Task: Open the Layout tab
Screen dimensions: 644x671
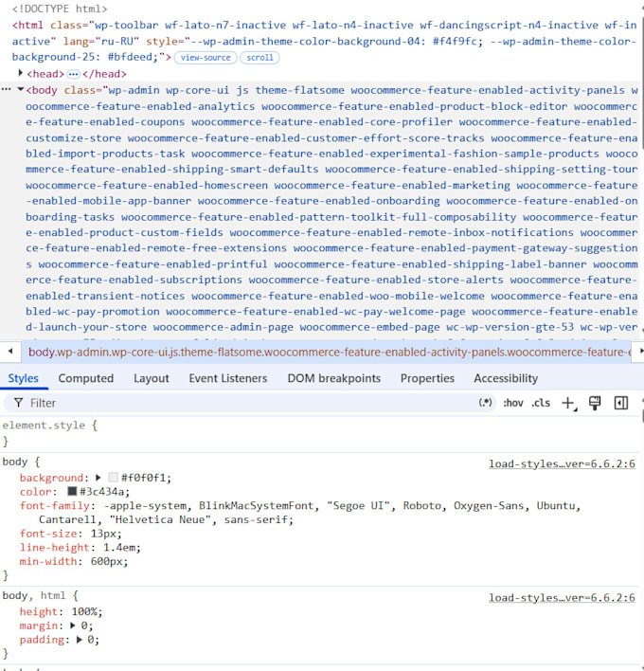Action: click(x=152, y=378)
